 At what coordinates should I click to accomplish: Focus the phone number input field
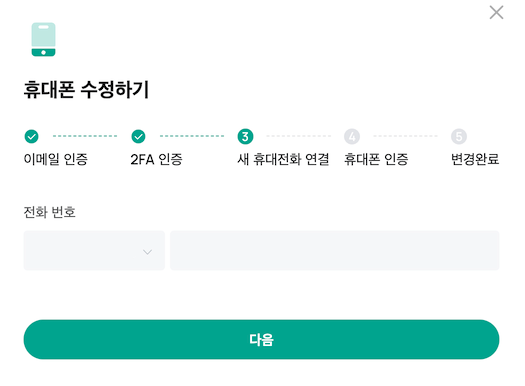click(x=335, y=250)
